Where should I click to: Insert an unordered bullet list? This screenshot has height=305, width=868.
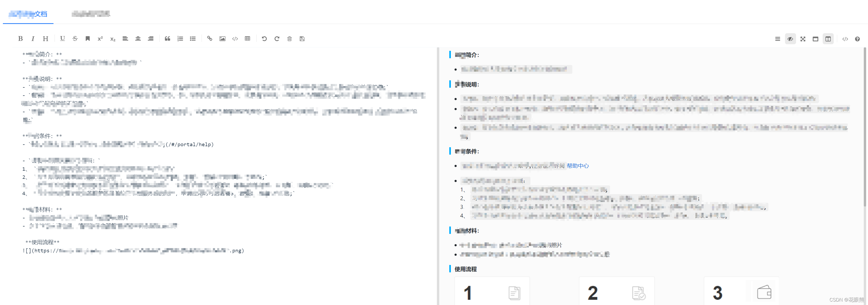click(193, 39)
